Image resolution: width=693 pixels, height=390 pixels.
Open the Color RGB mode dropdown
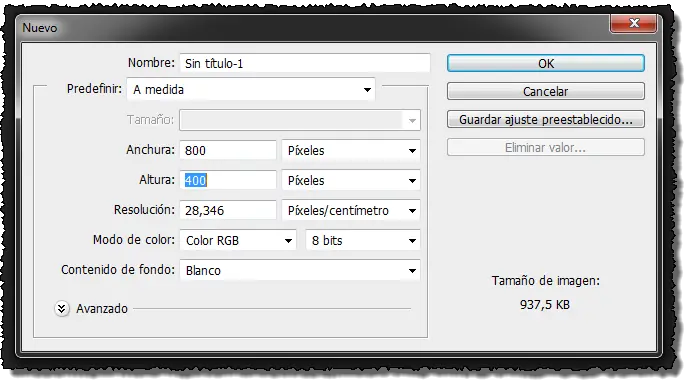pyautogui.click(x=238, y=241)
